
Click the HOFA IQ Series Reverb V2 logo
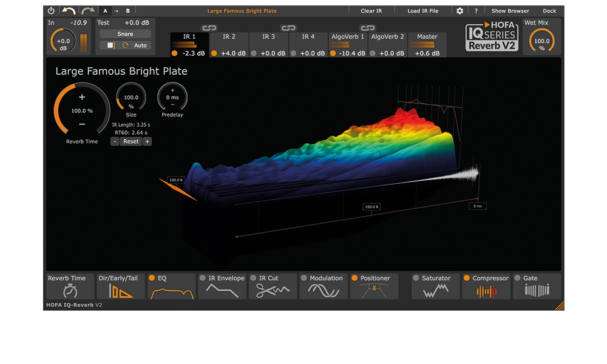tap(492, 36)
